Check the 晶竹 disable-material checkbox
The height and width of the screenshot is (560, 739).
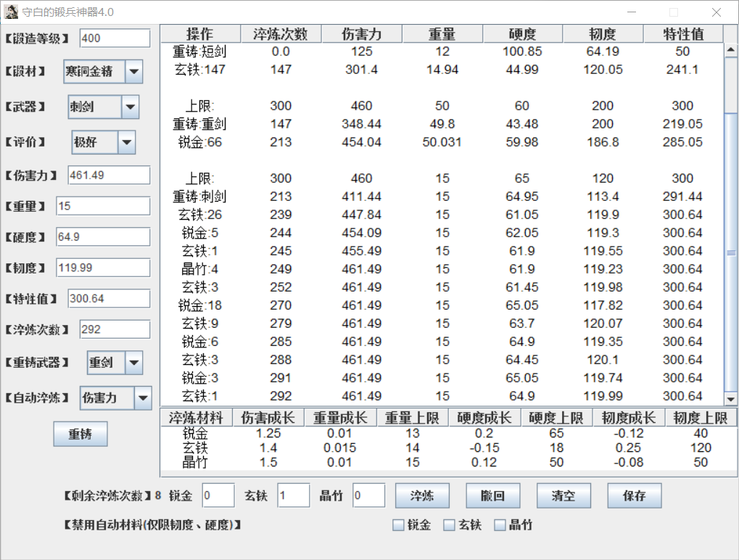point(500,525)
